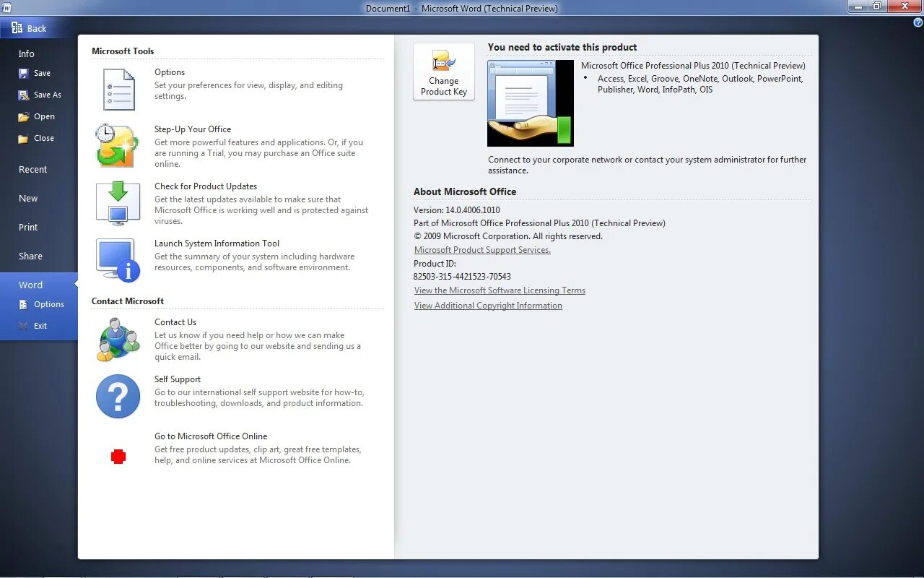Click the Launch System Information Tool heading
This screenshot has height=578, width=924.
point(217,243)
